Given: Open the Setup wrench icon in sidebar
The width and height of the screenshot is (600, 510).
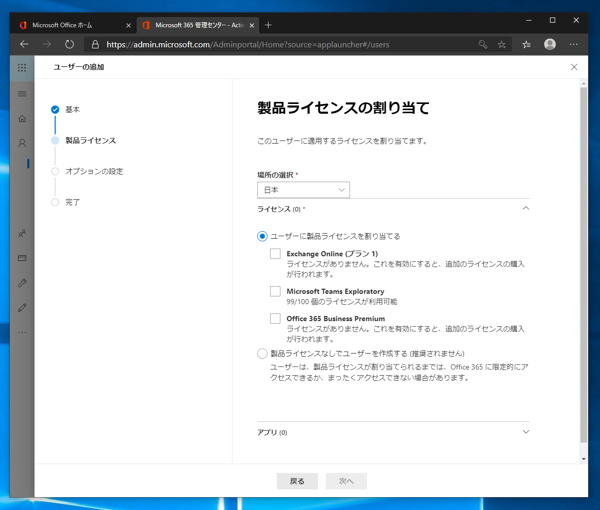Looking at the screenshot, I should 22,283.
